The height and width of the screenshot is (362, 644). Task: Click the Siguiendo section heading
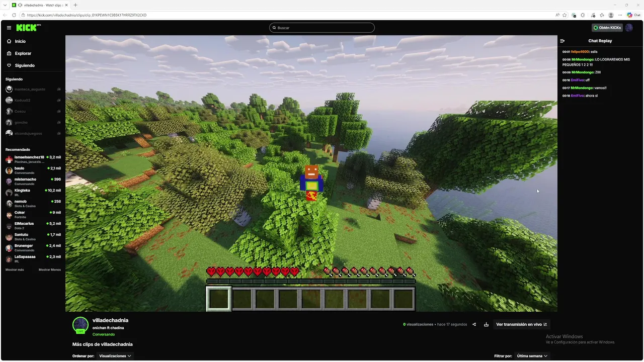[14, 79]
